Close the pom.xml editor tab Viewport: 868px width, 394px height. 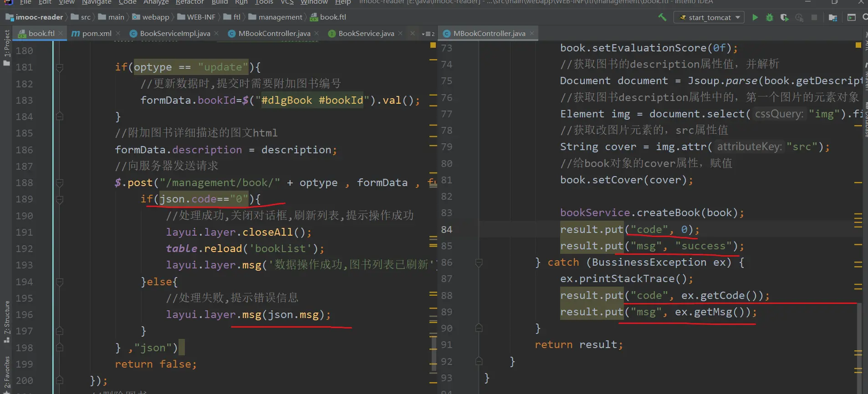118,33
